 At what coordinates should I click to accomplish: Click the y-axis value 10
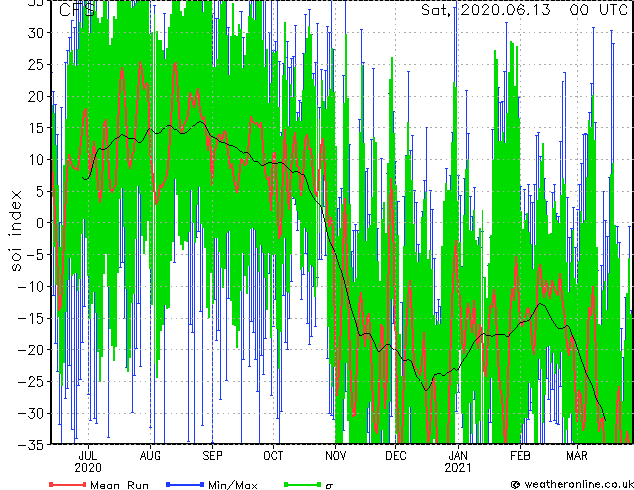[35, 160]
